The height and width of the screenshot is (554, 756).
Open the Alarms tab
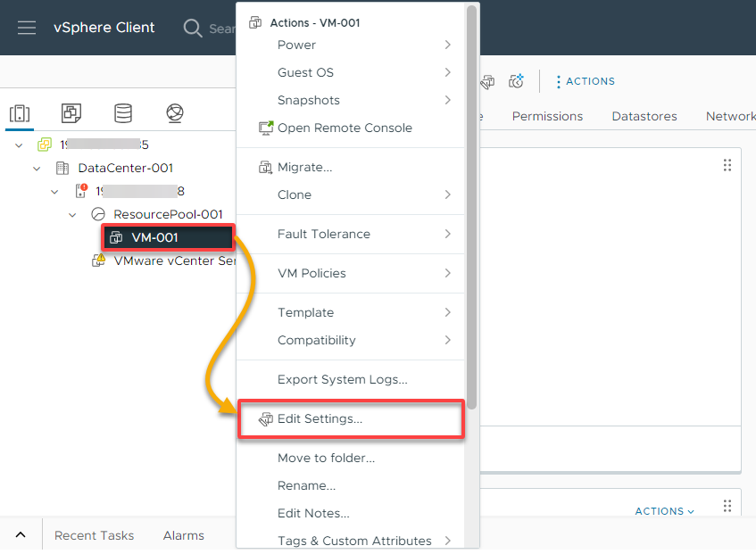click(183, 535)
